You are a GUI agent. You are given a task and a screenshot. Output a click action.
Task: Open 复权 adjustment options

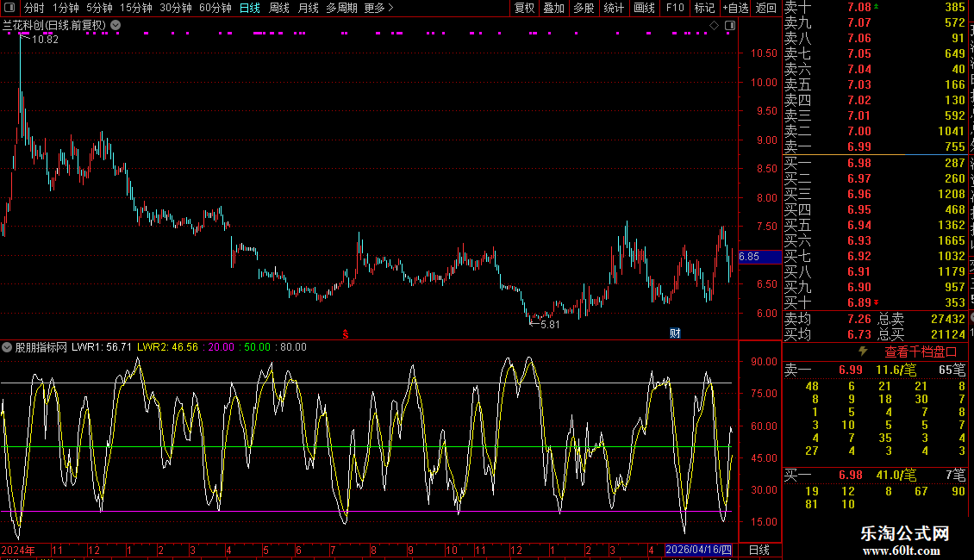tap(524, 8)
